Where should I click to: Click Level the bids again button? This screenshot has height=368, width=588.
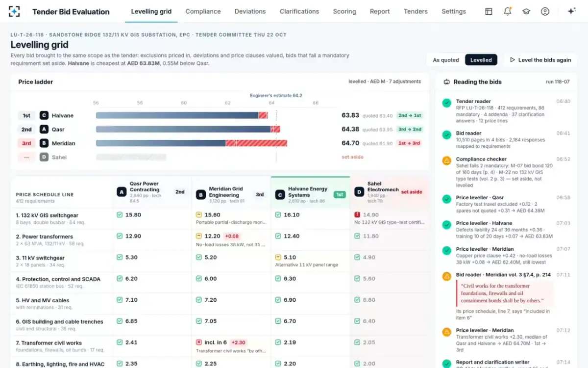[x=540, y=60]
